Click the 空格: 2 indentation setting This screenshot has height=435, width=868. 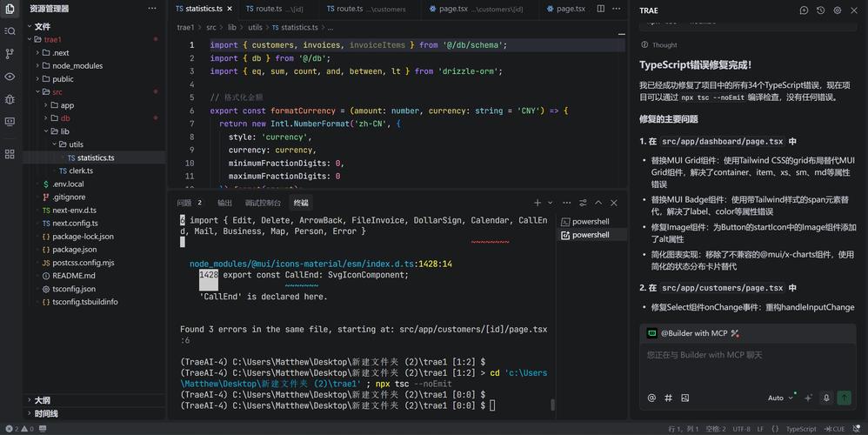click(716, 429)
